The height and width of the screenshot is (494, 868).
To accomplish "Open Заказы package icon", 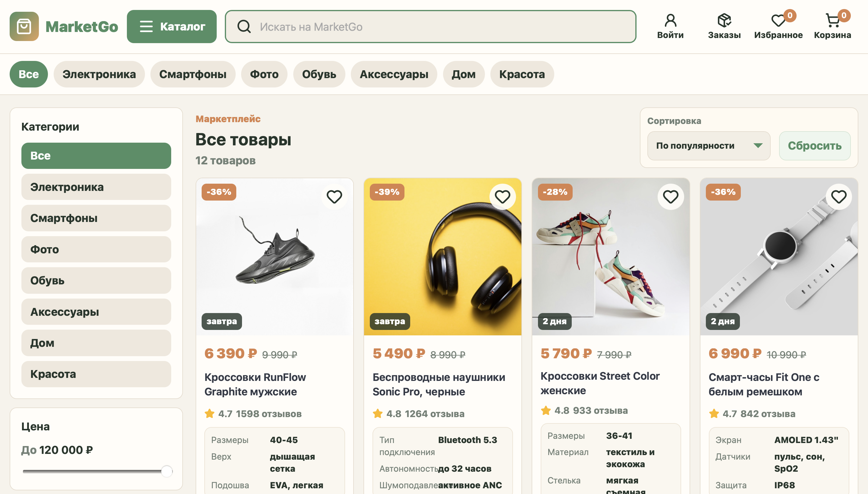I will [724, 21].
